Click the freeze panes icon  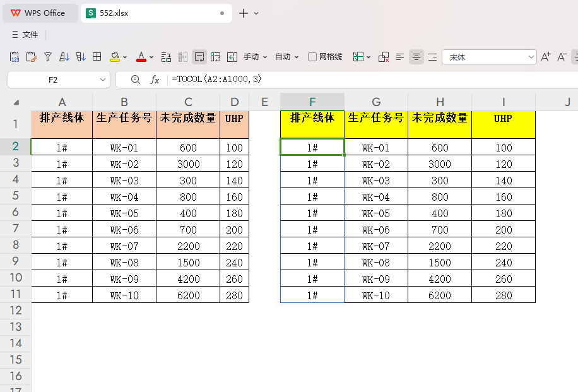coord(358,57)
